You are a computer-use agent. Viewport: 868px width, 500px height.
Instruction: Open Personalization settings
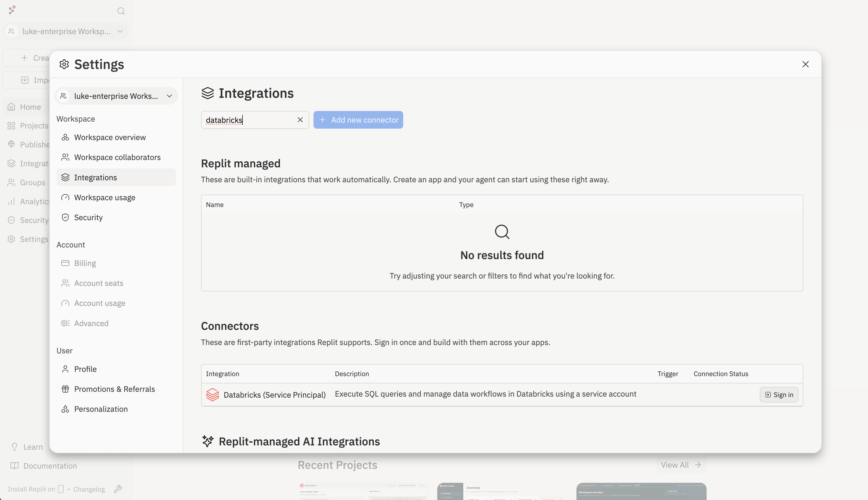(x=116, y=409)
